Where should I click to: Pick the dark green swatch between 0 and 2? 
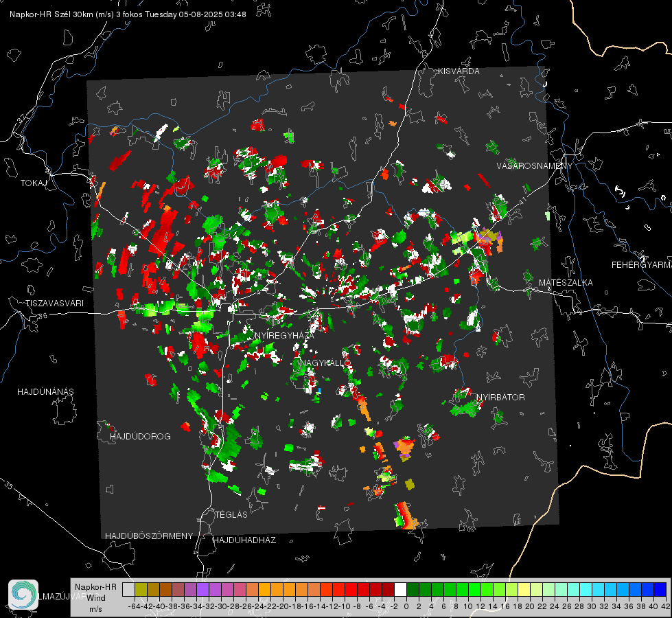(413, 589)
